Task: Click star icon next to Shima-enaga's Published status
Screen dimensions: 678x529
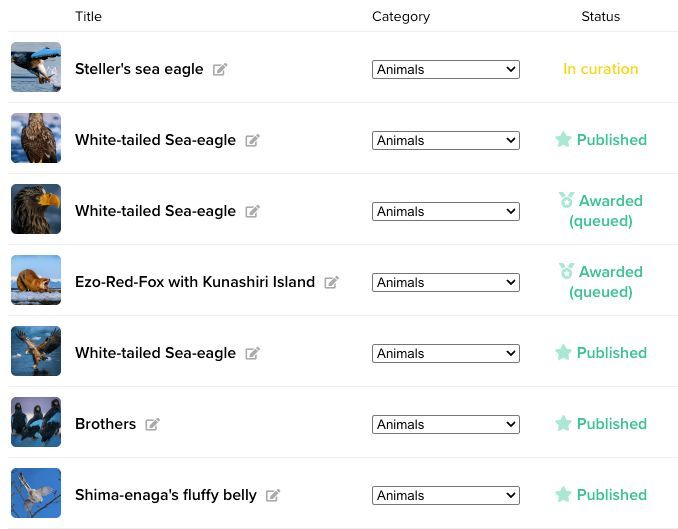Action: point(563,494)
